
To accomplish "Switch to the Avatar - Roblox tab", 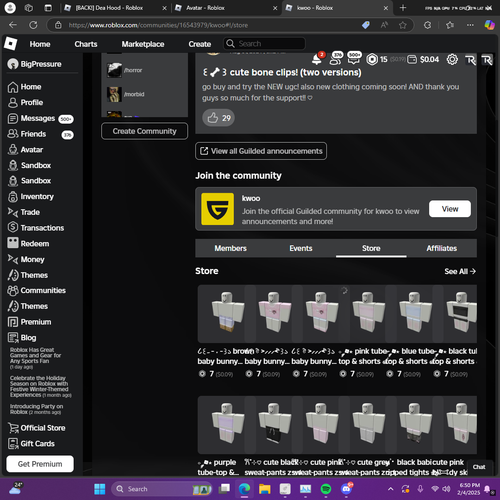I will [226, 8].
